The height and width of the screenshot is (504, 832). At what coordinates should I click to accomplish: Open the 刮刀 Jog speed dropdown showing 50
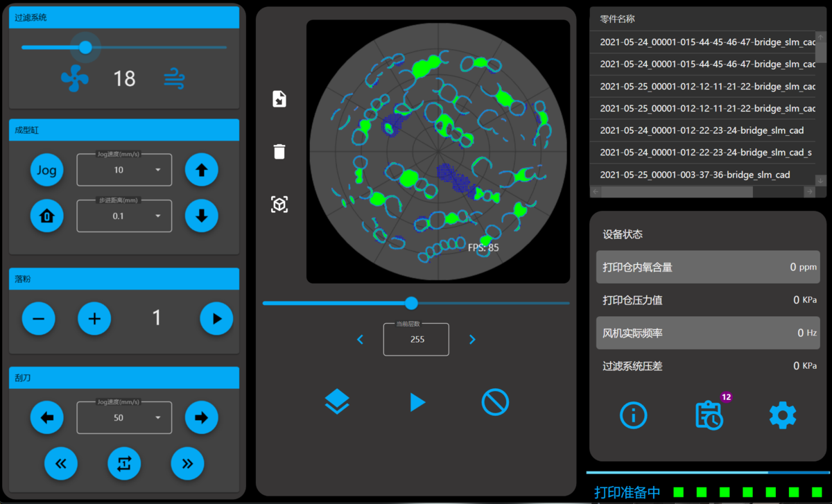(x=124, y=418)
